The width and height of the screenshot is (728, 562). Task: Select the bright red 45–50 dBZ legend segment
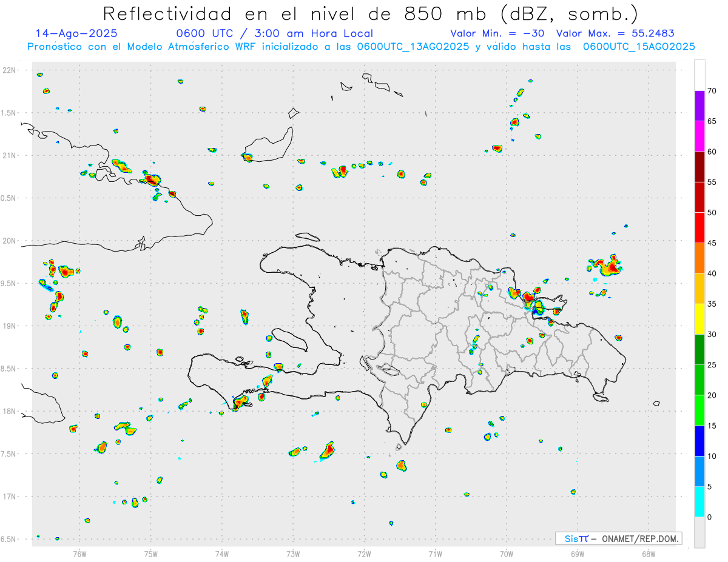coord(699,227)
